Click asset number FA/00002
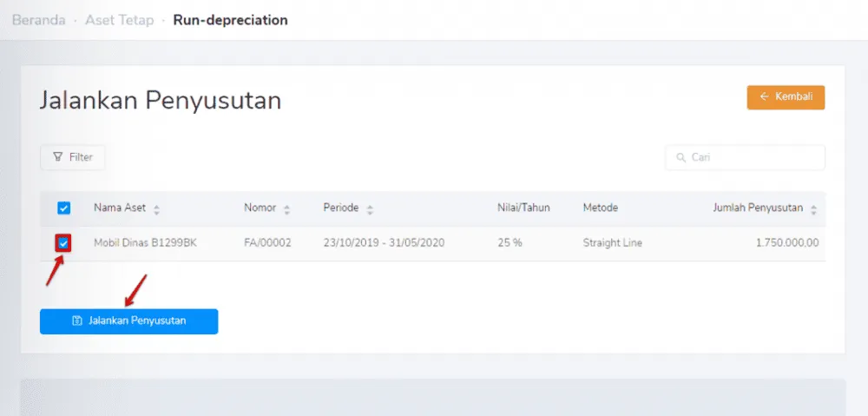The height and width of the screenshot is (416, 868). pos(267,243)
